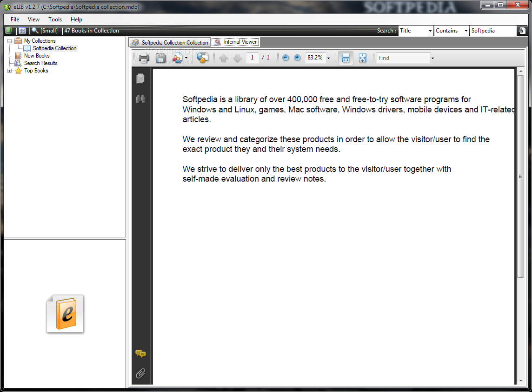Zoom in with the plus button

297,58
